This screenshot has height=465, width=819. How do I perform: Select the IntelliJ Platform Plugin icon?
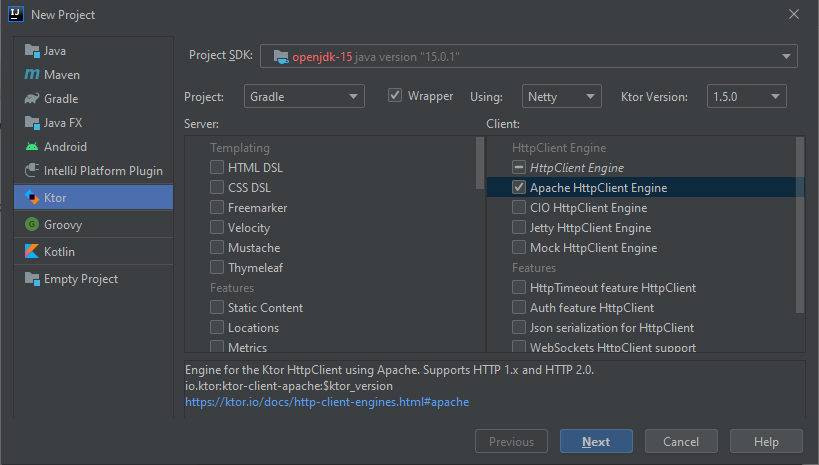(x=32, y=170)
